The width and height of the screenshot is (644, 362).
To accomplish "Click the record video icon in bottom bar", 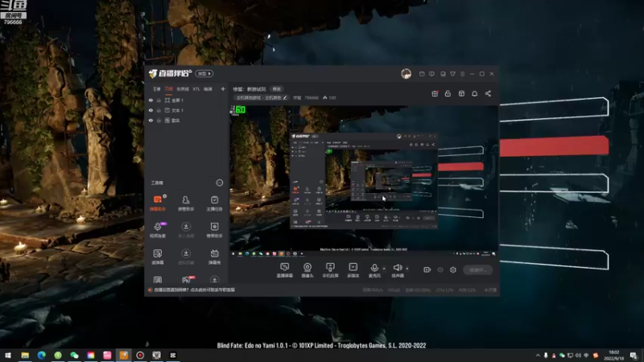I will (427, 269).
